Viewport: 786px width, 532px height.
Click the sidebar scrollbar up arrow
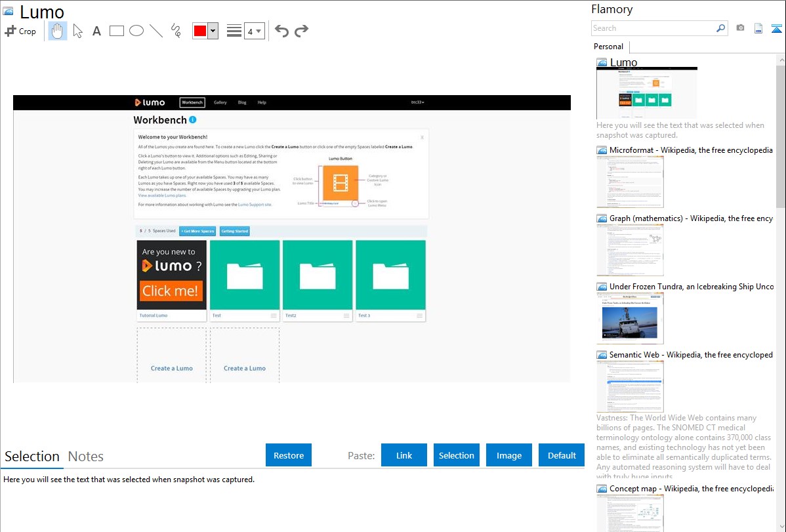(x=781, y=60)
